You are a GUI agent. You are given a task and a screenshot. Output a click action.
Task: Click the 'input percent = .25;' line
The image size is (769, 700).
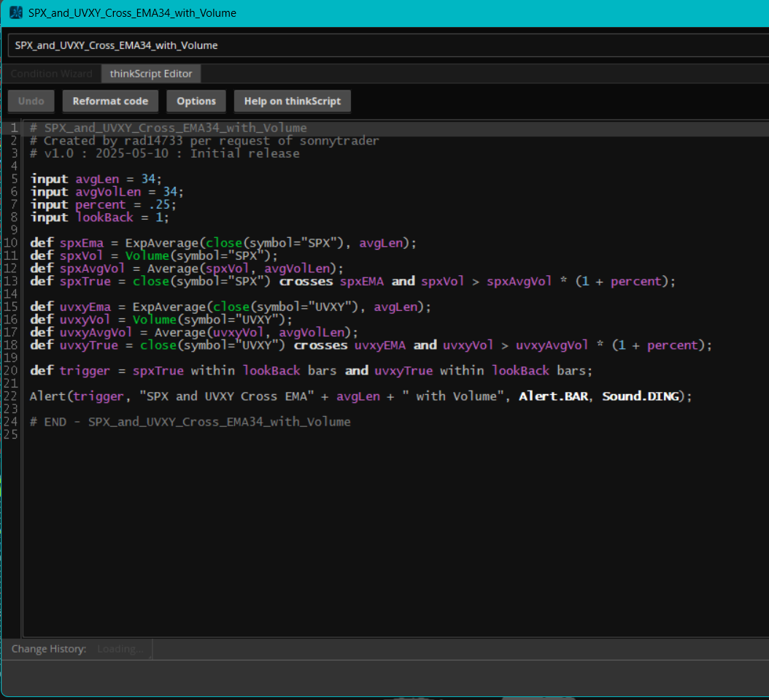[x=103, y=204]
